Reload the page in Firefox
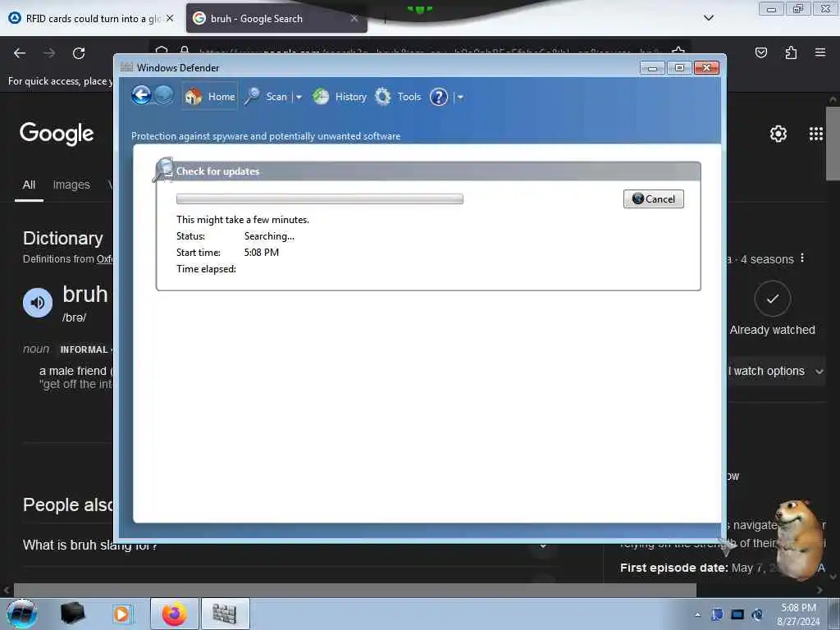The height and width of the screenshot is (630, 840). 79,53
